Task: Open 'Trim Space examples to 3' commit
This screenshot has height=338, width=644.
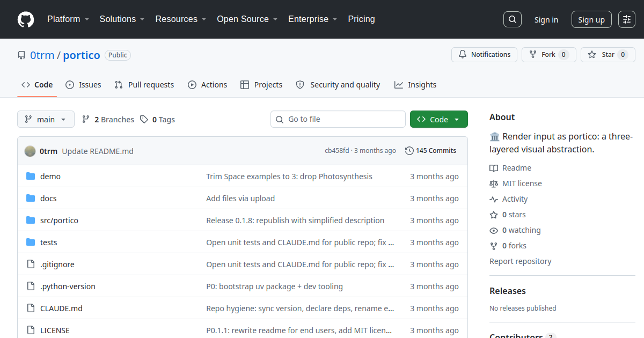Action: tap(289, 177)
